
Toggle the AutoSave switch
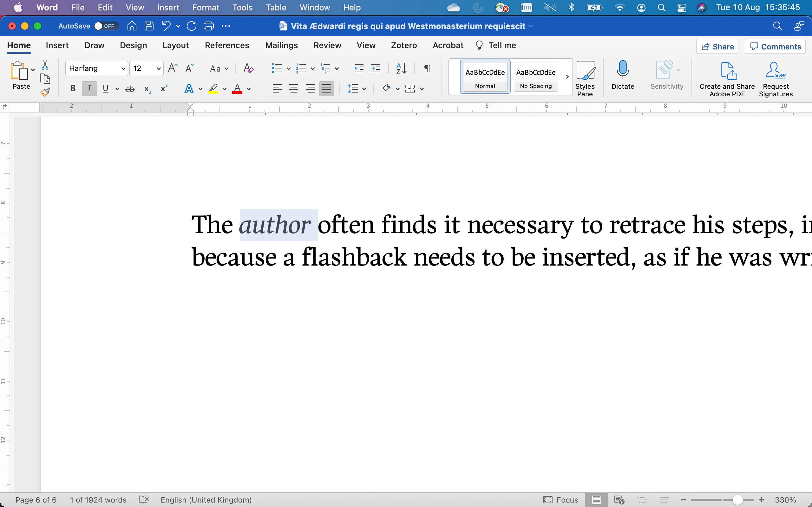click(106, 26)
